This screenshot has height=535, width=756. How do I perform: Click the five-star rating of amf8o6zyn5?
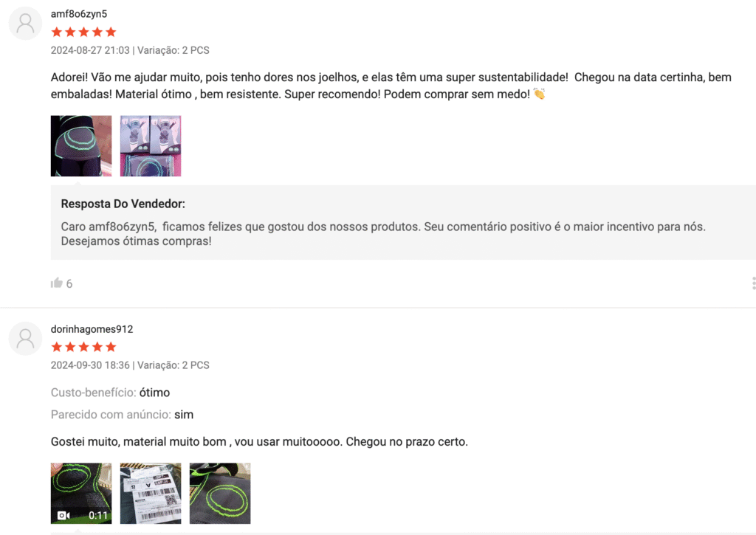click(x=84, y=32)
